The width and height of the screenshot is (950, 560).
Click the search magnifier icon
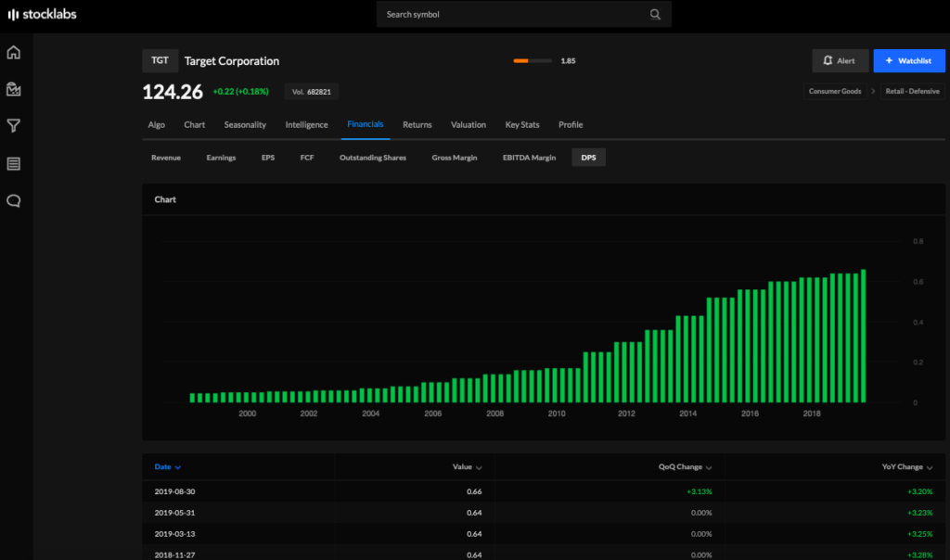pos(655,15)
